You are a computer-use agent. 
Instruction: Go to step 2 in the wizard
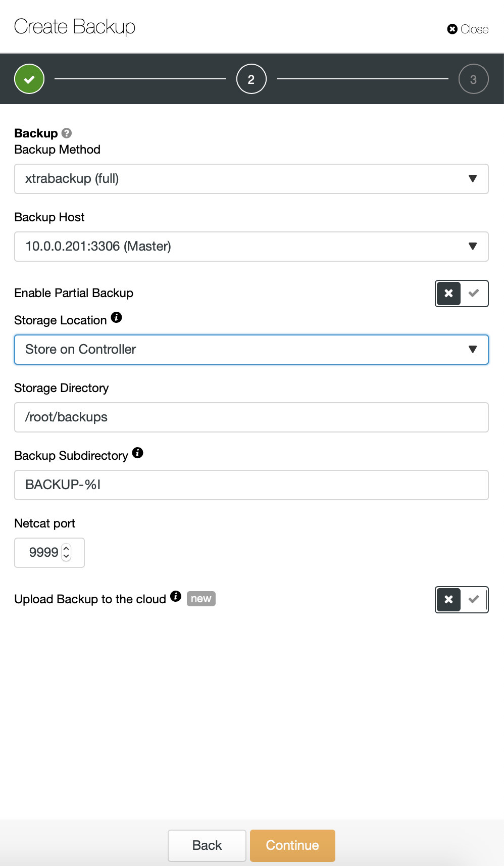point(251,79)
